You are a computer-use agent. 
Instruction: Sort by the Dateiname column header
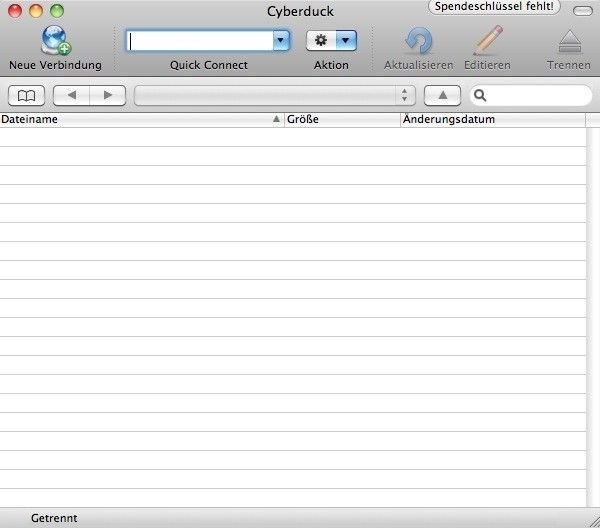coord(142,119)
